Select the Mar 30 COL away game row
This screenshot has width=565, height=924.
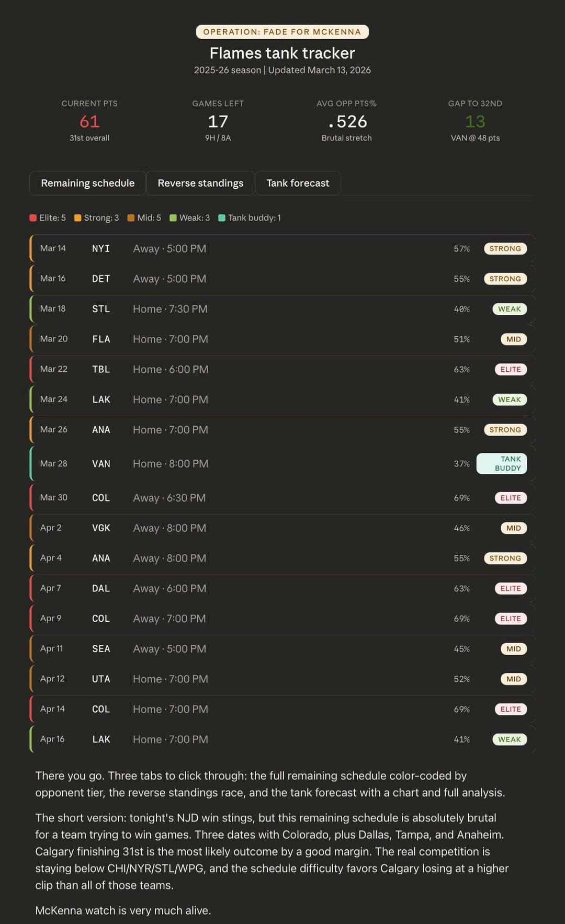coord(282,498)
